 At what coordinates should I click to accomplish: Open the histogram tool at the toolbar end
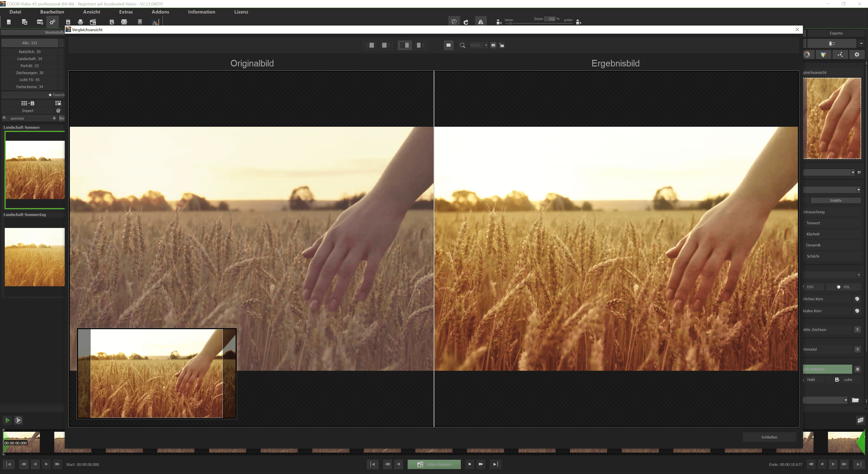(x=156, y=22)
